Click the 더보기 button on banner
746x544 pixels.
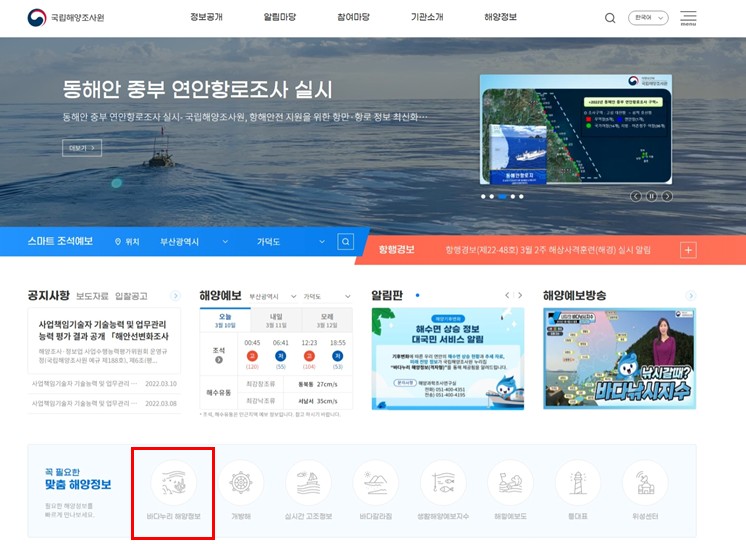(x=82, y=148)
